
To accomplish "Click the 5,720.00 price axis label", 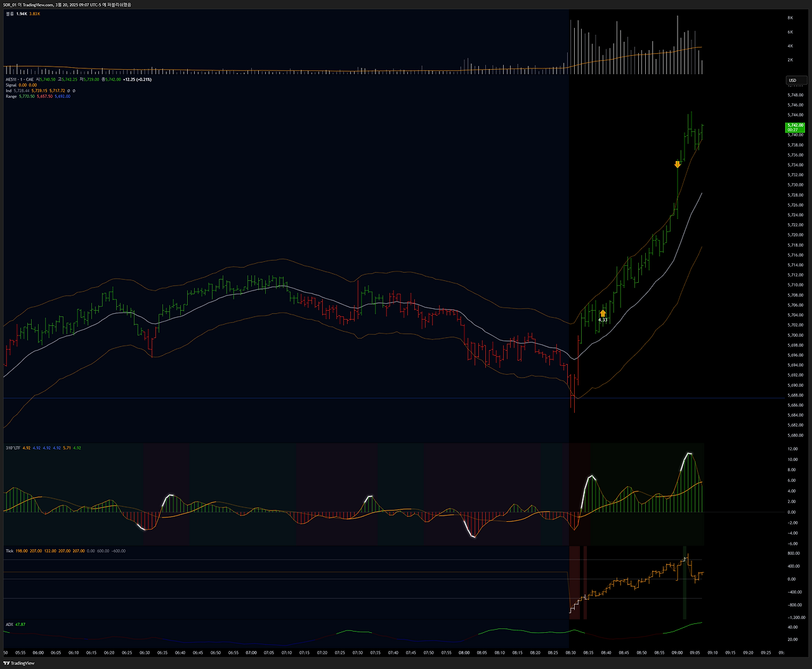I will (x=795, y=235).
